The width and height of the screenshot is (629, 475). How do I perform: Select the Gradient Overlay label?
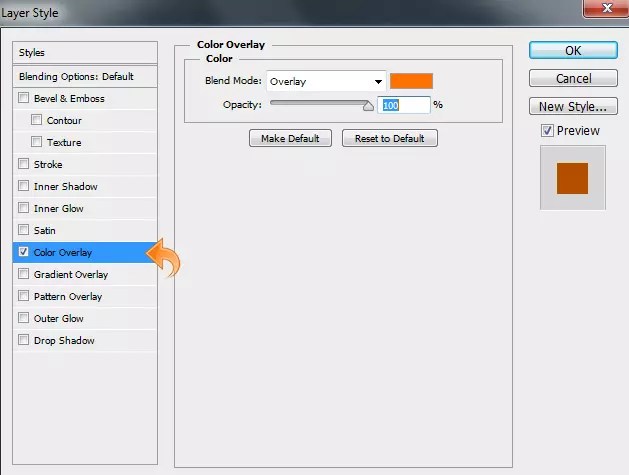[71, 275]
